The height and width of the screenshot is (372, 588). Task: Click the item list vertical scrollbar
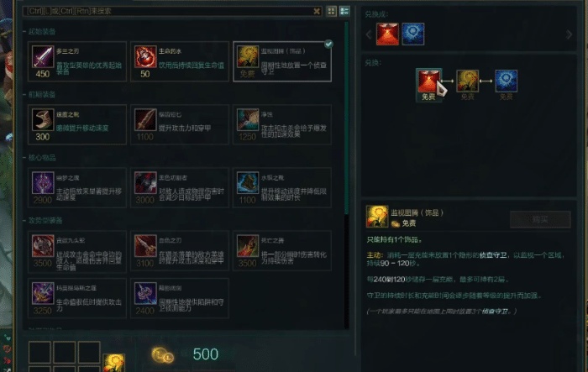[x=346, y=118]
